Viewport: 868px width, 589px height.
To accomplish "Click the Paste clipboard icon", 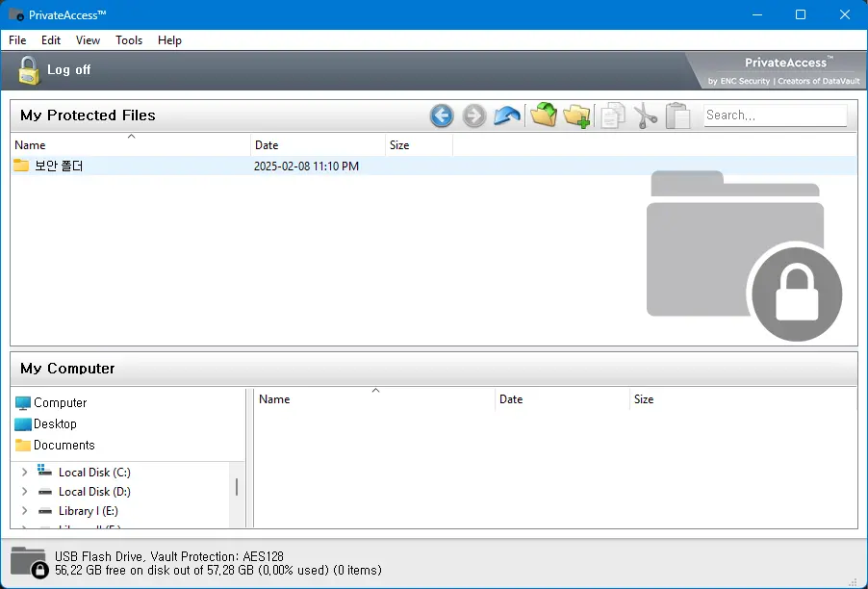I will [677, 115].
